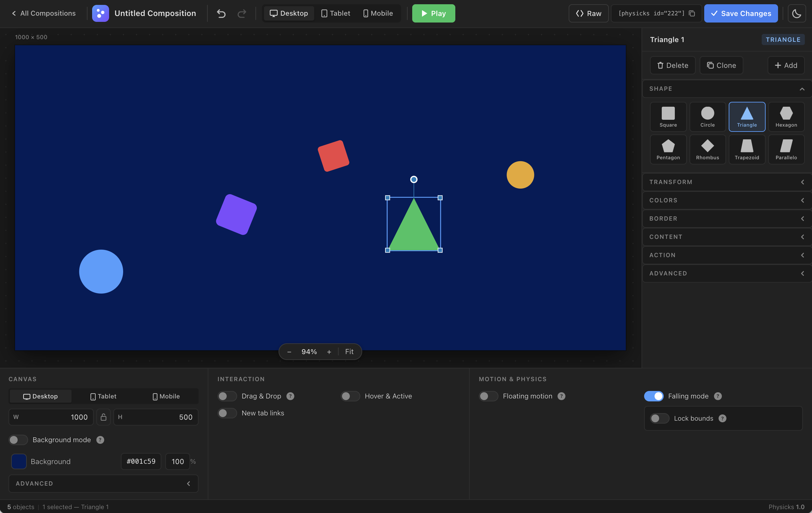Select the Circle shape
The width and height of the screenshot is (812, 513).
(x=707, y=117)
